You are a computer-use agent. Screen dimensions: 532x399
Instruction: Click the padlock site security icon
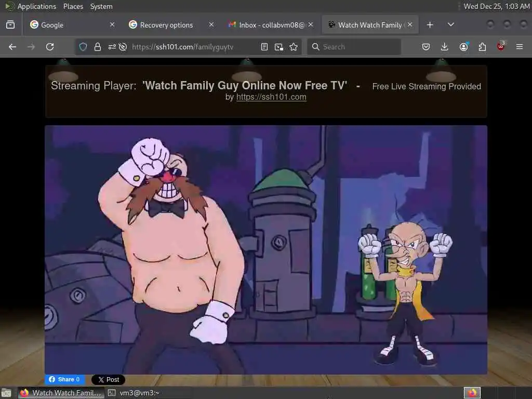tap(97, 47)
